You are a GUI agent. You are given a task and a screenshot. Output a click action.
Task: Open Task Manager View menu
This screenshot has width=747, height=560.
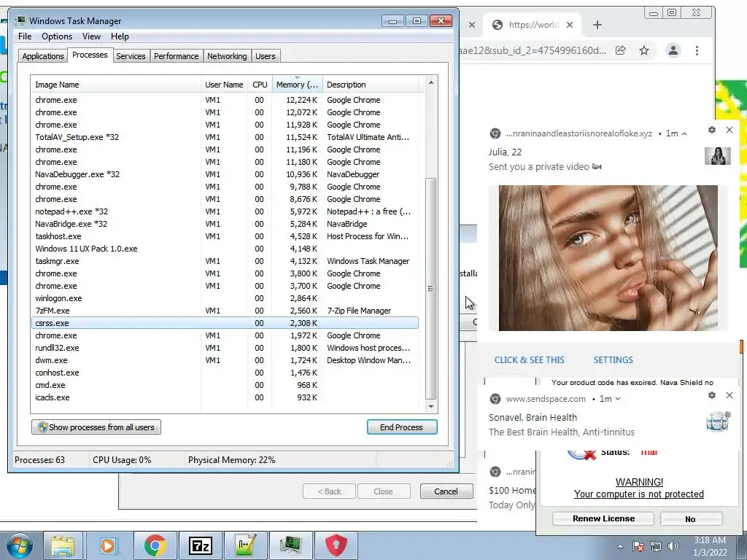point(91,36)
